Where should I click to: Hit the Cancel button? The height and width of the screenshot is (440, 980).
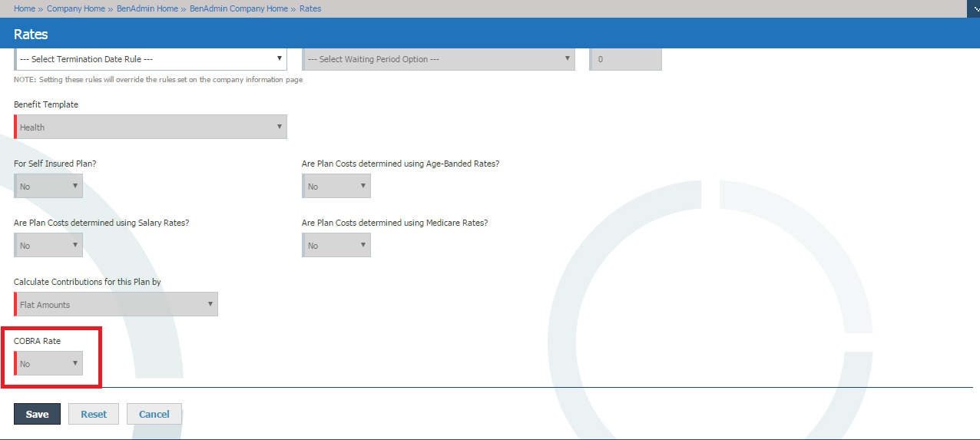pyautogui.click(x=154, y=414)
